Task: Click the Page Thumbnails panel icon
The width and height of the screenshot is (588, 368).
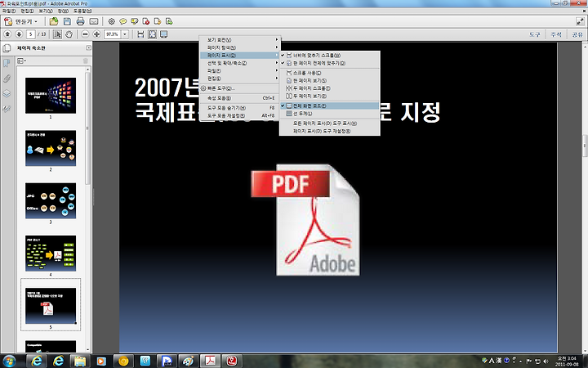Action: tap(7, 48)
